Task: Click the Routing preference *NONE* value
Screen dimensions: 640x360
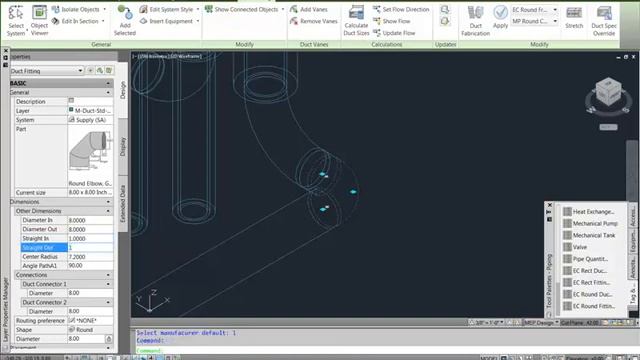Action: pyautogui.click(x=90, y=321)
